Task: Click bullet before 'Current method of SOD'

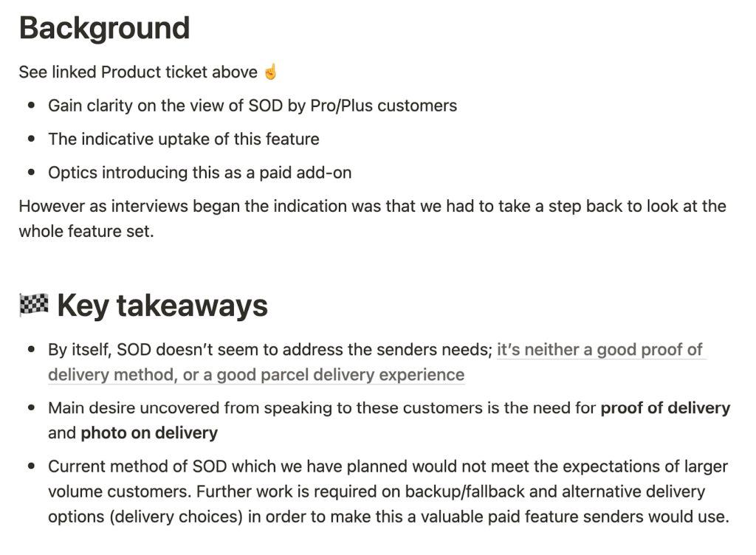Action: (31, 466)
